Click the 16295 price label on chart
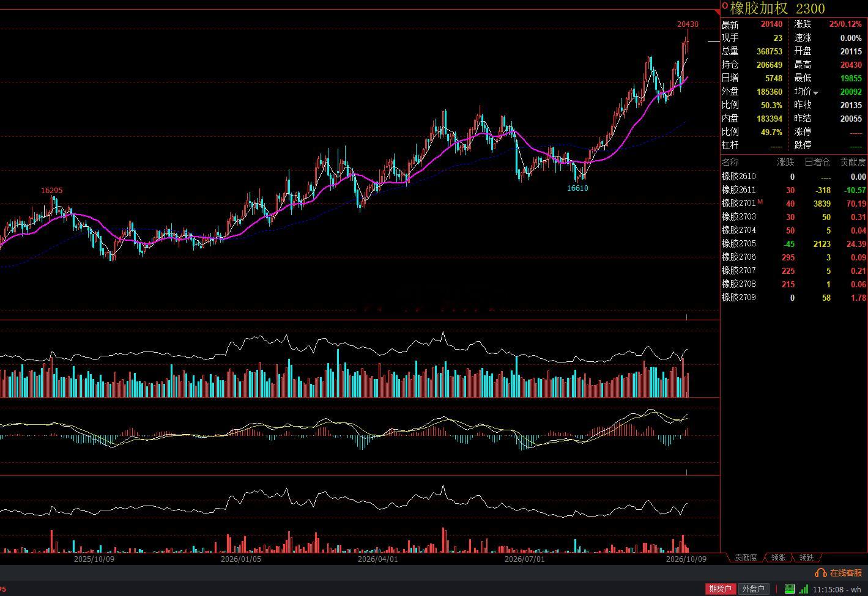Screen dimensions: 868x596 click(52, 191)
